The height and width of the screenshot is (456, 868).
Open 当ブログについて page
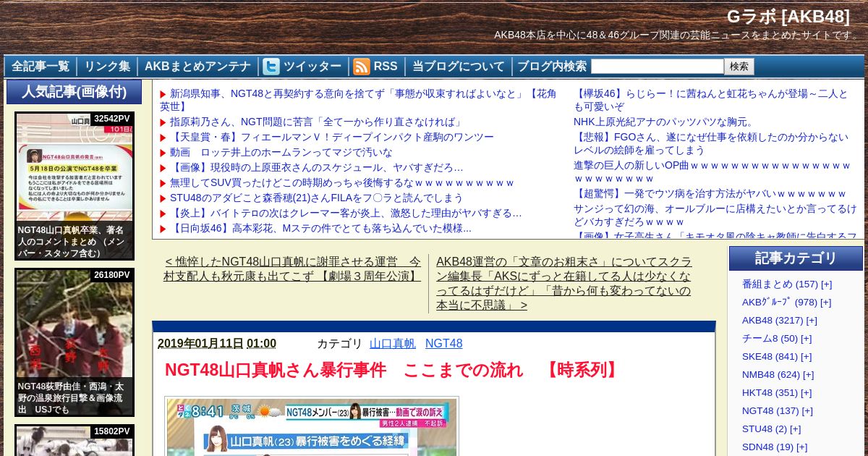point(459,67)
